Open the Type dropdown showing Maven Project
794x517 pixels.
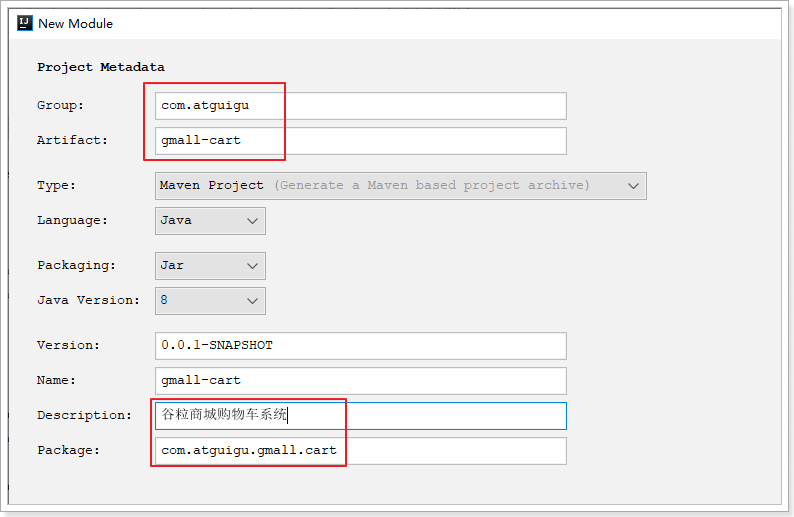400,186
